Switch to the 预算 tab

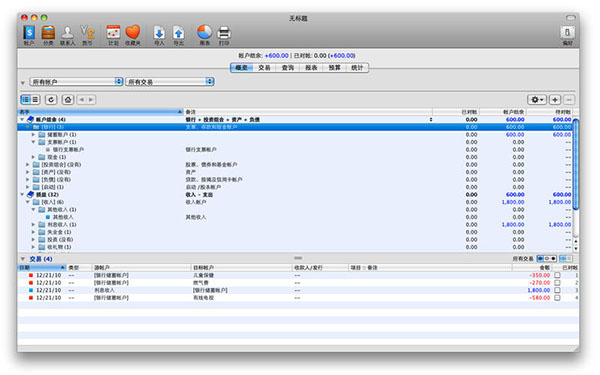click(334, 68)
